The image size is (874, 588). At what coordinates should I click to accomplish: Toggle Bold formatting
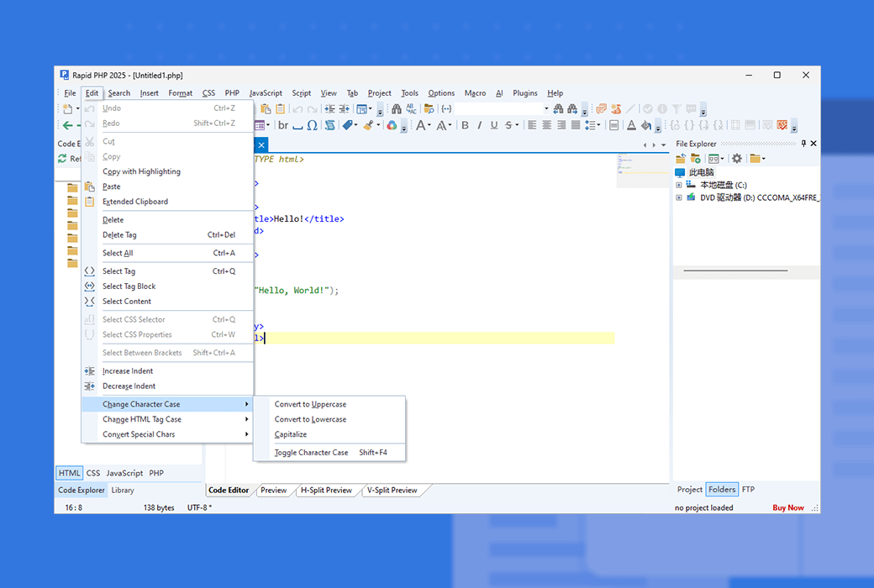point(465,125)
